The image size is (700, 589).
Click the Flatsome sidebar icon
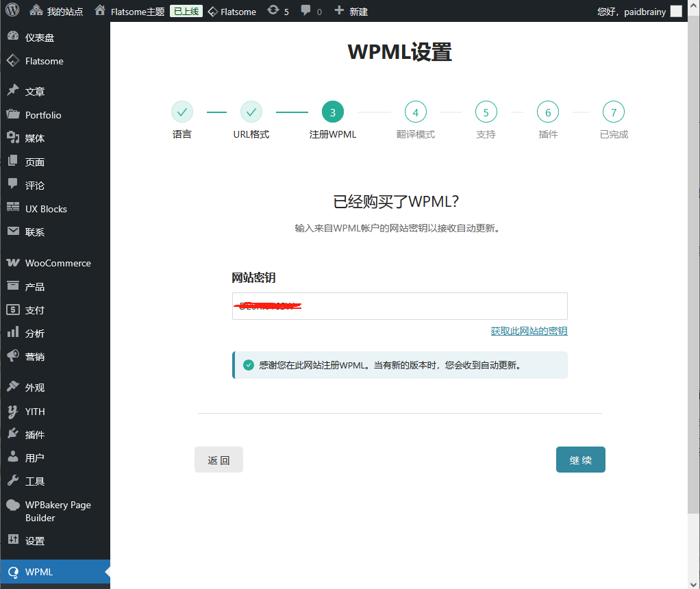[13, 60]
